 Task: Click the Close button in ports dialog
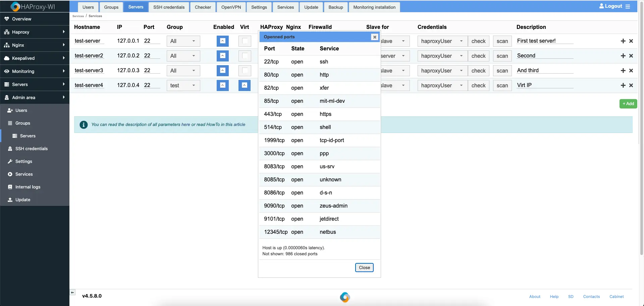[x=364, y=267]
